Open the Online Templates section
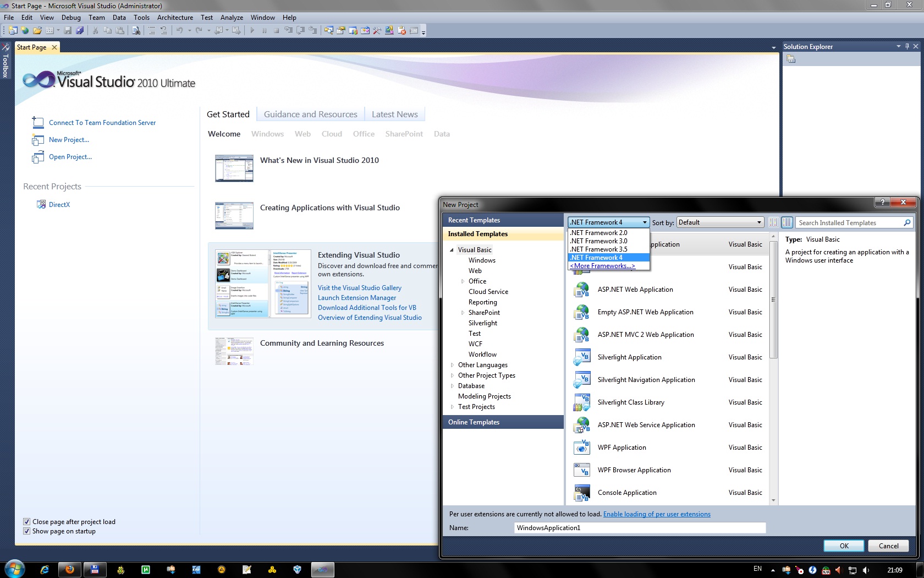Screen dimensions: 924x578 503,422
